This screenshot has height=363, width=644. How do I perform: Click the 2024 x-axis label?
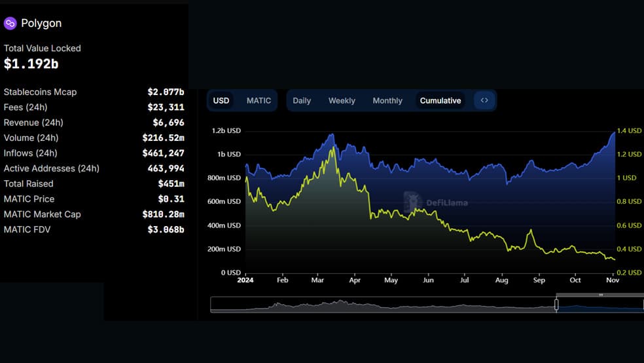[245, 280]
